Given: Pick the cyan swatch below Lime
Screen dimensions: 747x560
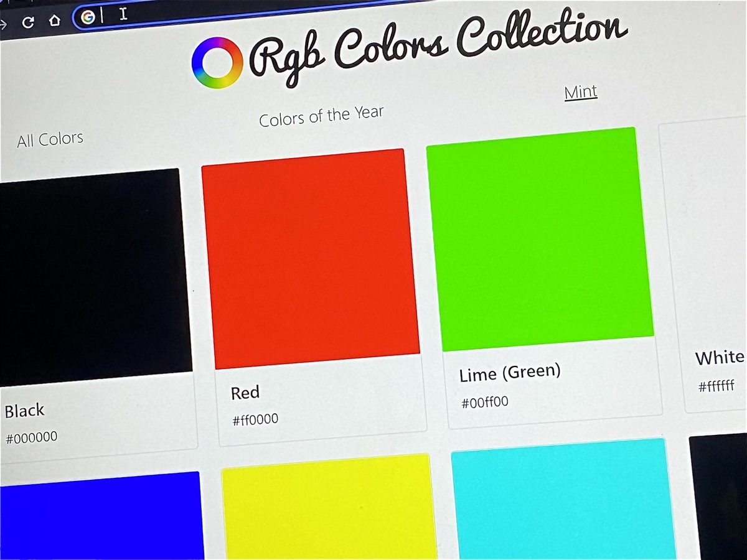Looking at the screenshot, I should pos(563,499).
